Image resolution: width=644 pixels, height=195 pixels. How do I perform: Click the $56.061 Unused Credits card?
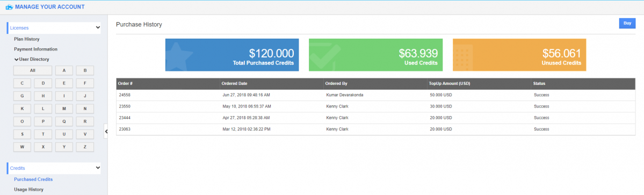tap(519, 55)
